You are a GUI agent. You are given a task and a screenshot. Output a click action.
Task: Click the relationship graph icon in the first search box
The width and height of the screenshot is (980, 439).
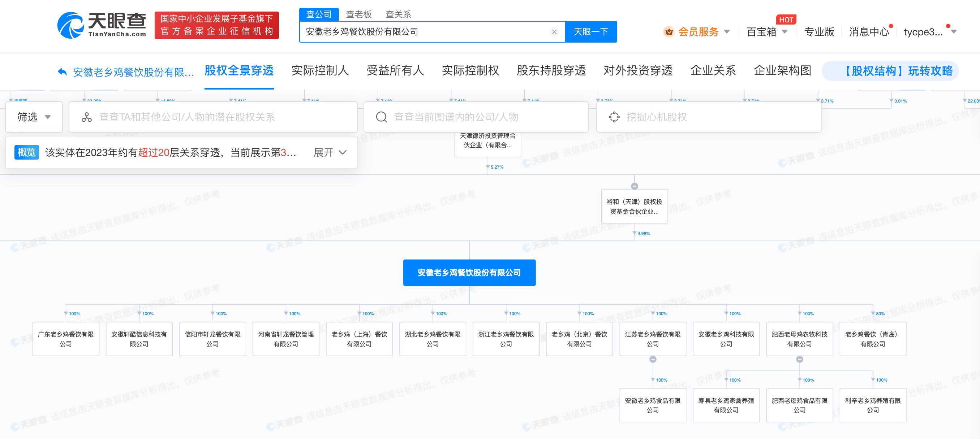click(87, 117)
